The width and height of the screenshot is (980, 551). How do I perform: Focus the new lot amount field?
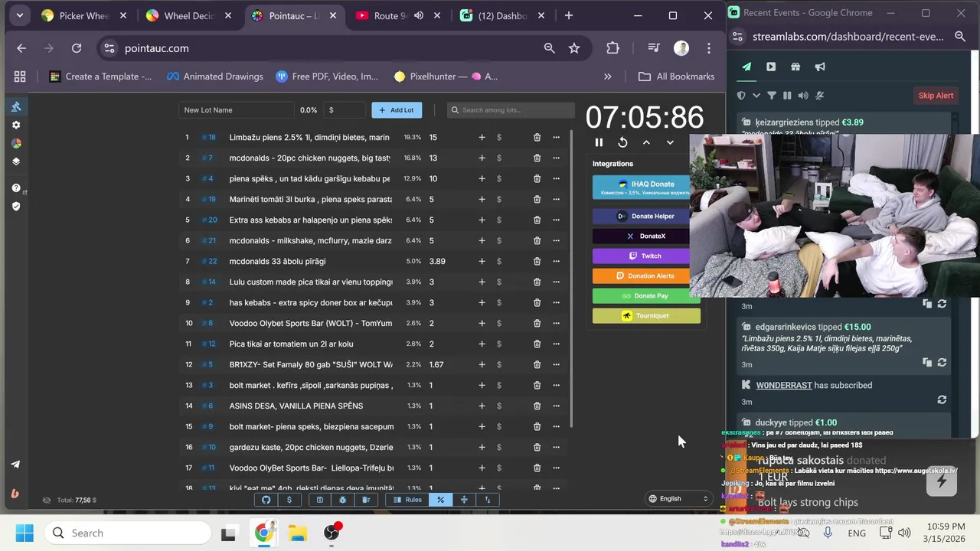(x=345, y=110)
